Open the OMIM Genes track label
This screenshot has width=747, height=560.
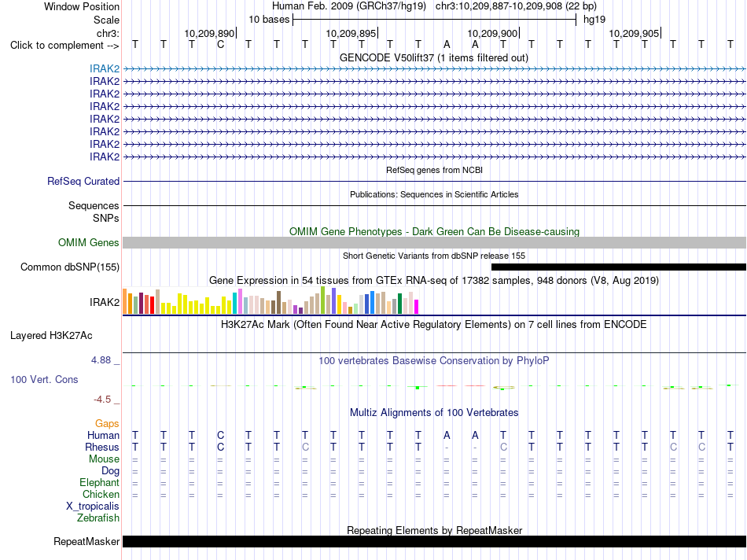pos(89,242)
